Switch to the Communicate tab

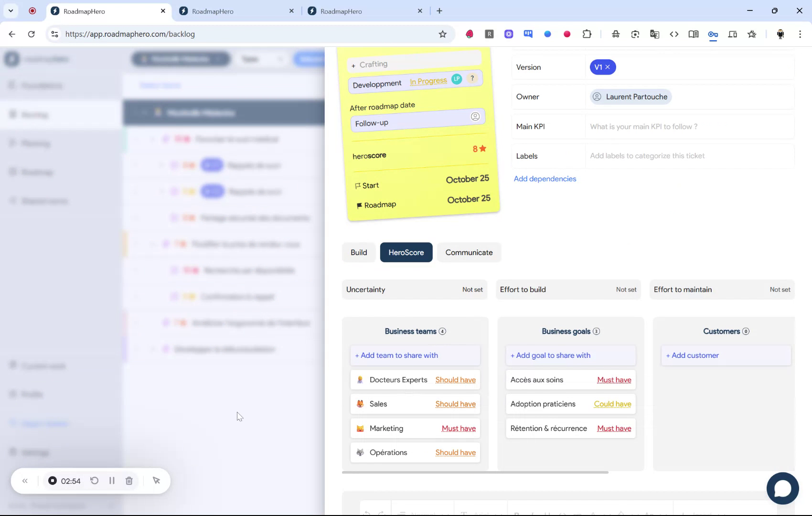coord(469,252)
